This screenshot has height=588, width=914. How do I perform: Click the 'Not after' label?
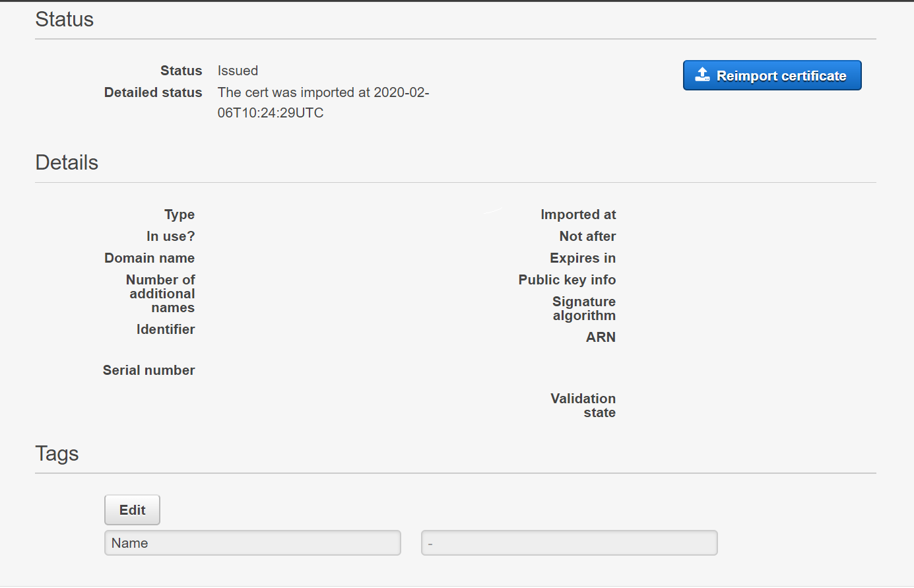(x=587, y=236)
